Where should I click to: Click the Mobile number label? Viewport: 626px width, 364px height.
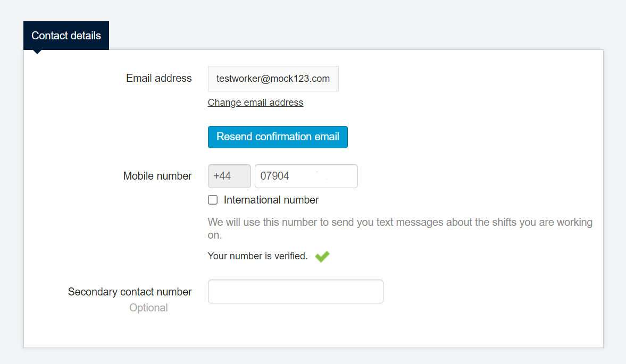157,176
